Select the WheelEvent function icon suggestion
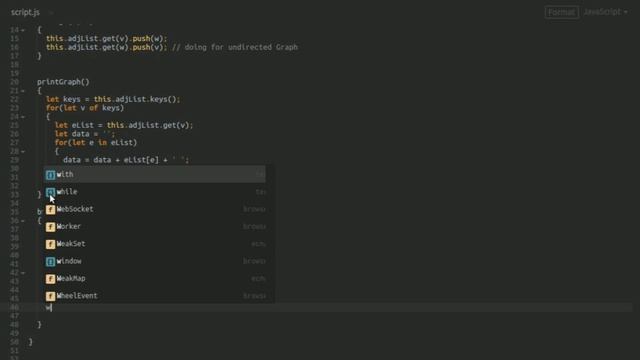This screenshot has width=640, height=360. [50, 296]
